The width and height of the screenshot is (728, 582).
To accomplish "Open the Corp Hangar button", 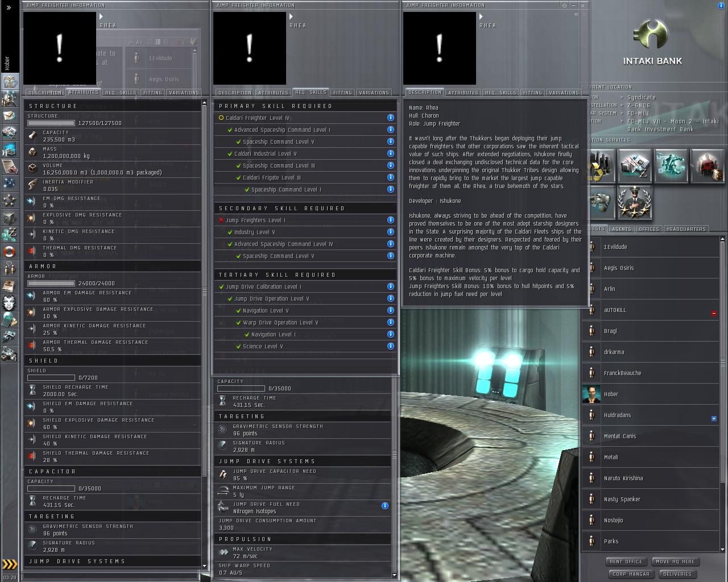I will 631,574.
